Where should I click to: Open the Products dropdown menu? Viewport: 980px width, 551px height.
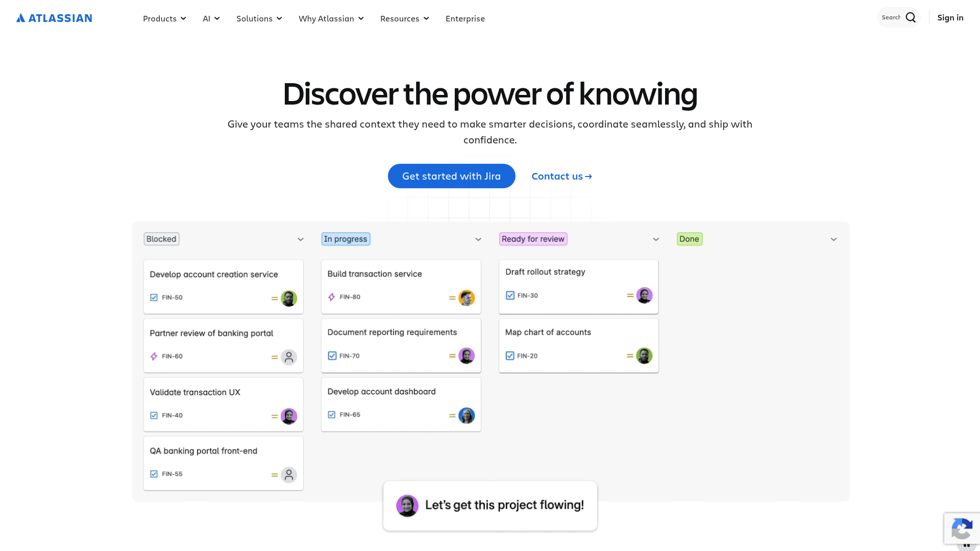click(x=164, y=18)
